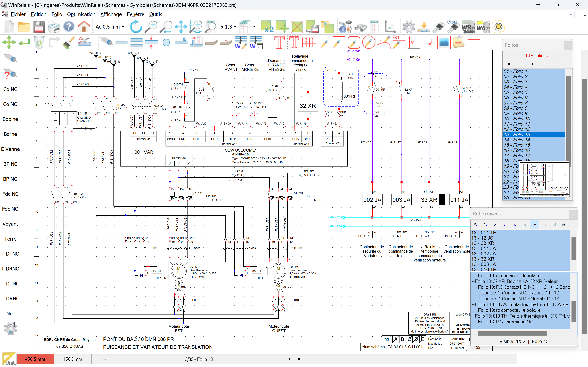Viewport: 588px width, 367px height.
Task: Toggle the Unit. button in status bar
Action: tap(9, 359)
